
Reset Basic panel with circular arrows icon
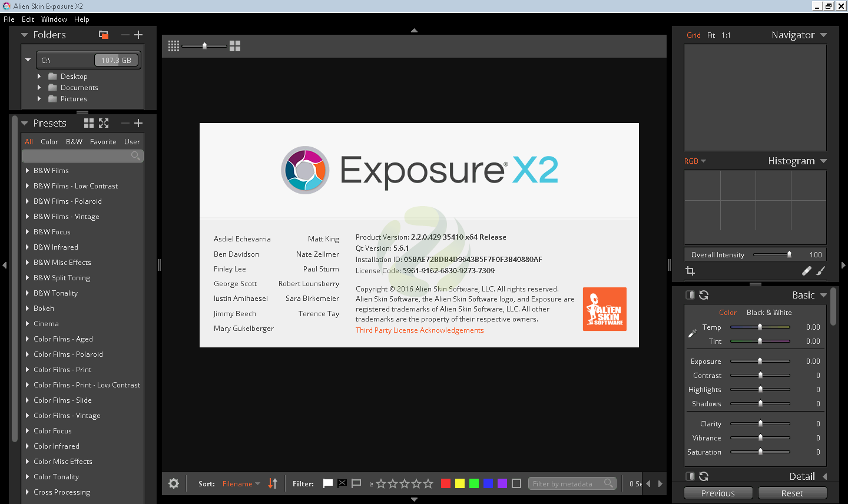(704, 295)
